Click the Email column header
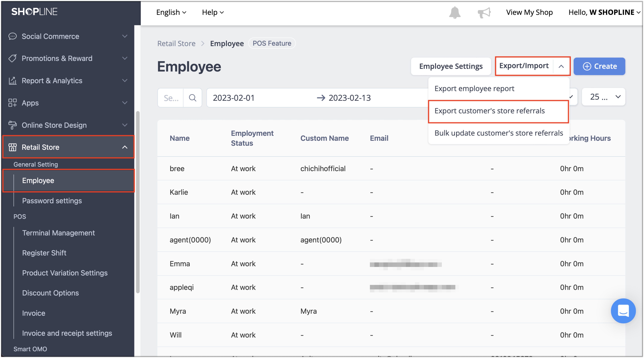The height and width of the screenshot is (358, 644). (379, 138)
